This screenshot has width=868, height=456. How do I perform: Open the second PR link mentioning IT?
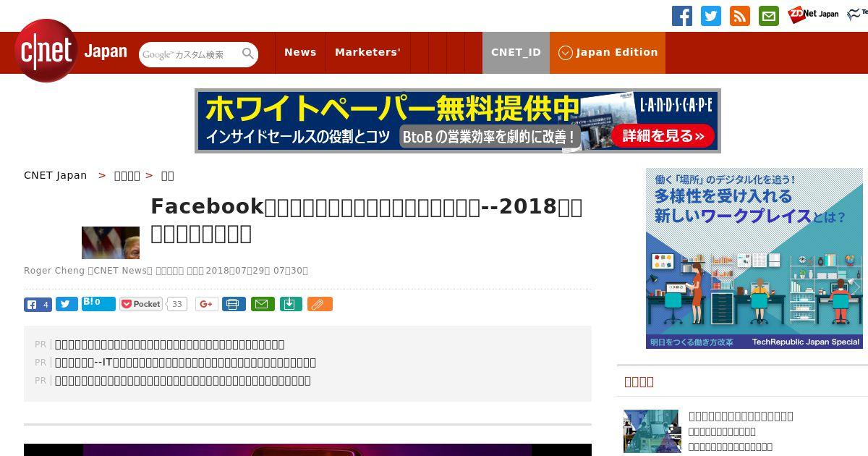click(186, 363)
